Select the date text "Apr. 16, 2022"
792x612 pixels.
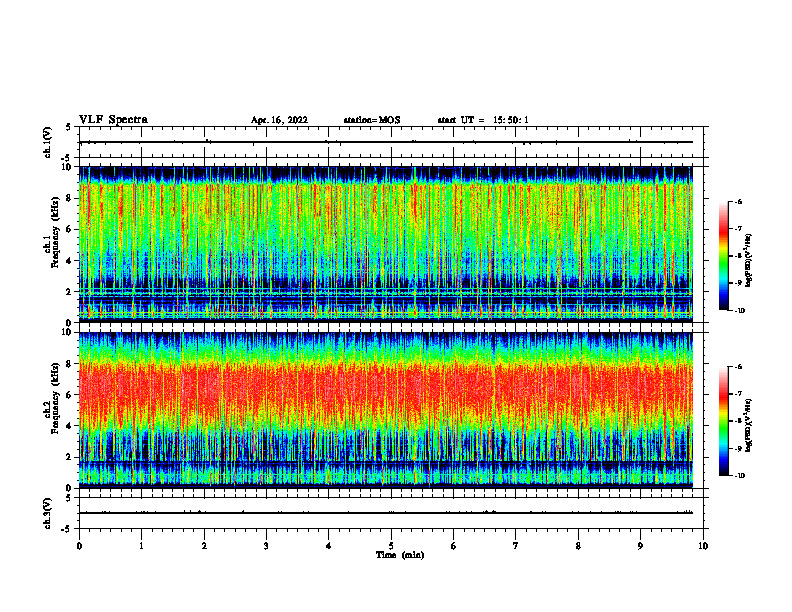click(x=279, y=120)
